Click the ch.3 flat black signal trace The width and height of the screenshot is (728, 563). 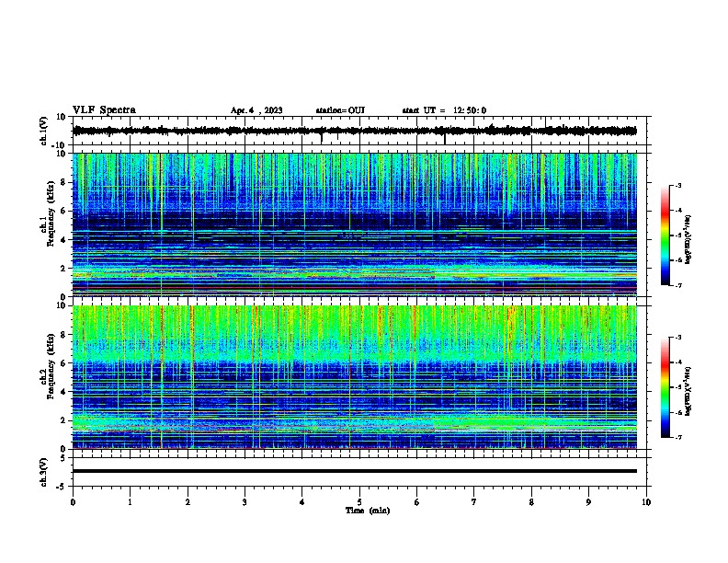coord(354,471)
